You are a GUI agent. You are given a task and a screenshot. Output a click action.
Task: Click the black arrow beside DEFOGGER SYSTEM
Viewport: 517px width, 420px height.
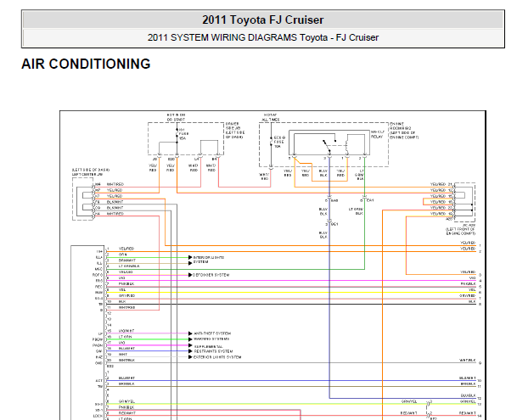190,275
